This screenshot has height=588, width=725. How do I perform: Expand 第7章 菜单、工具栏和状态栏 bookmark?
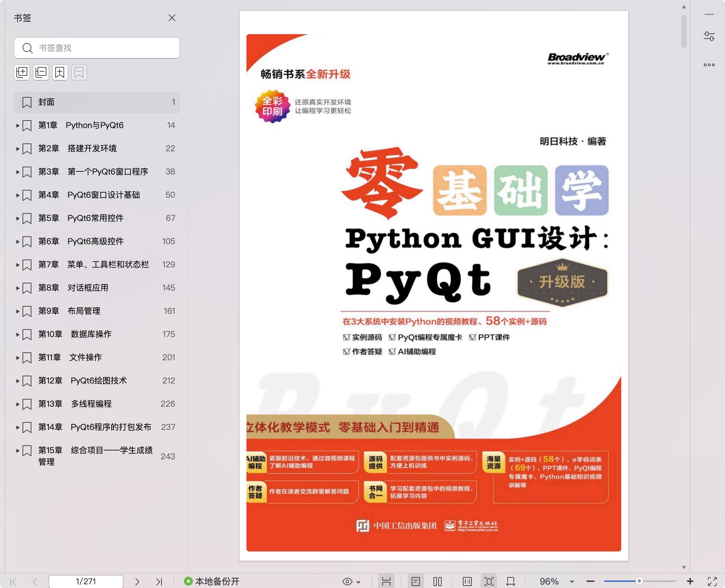pos(17,265)
